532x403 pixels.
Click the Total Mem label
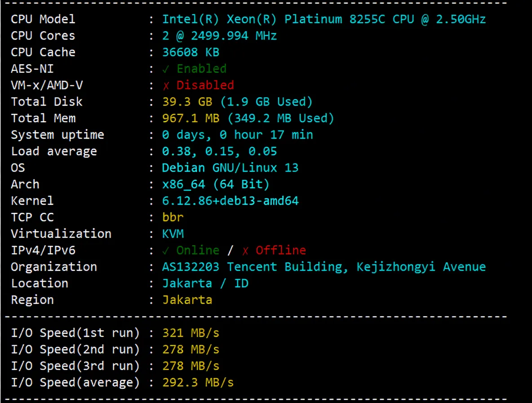tap(43, 118)
